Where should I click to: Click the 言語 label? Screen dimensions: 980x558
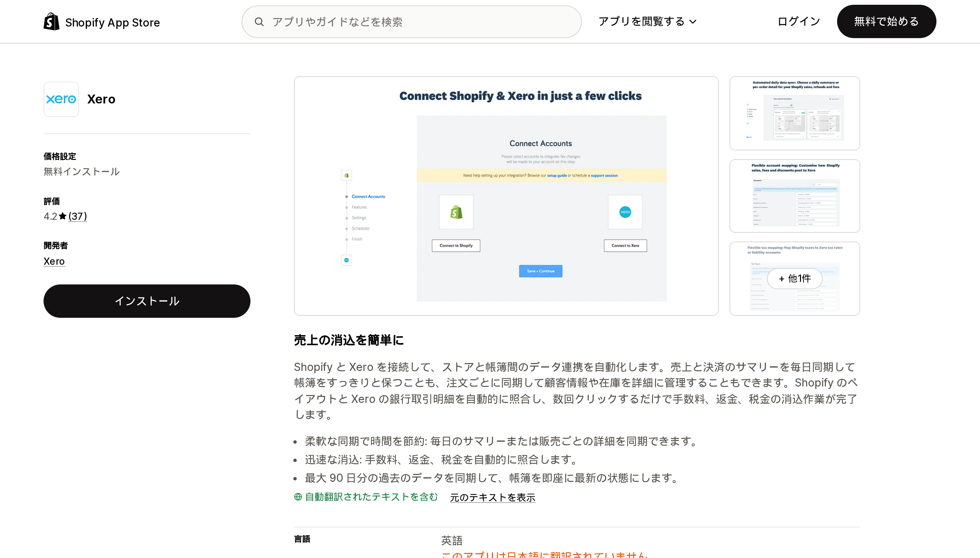[302, 539]
